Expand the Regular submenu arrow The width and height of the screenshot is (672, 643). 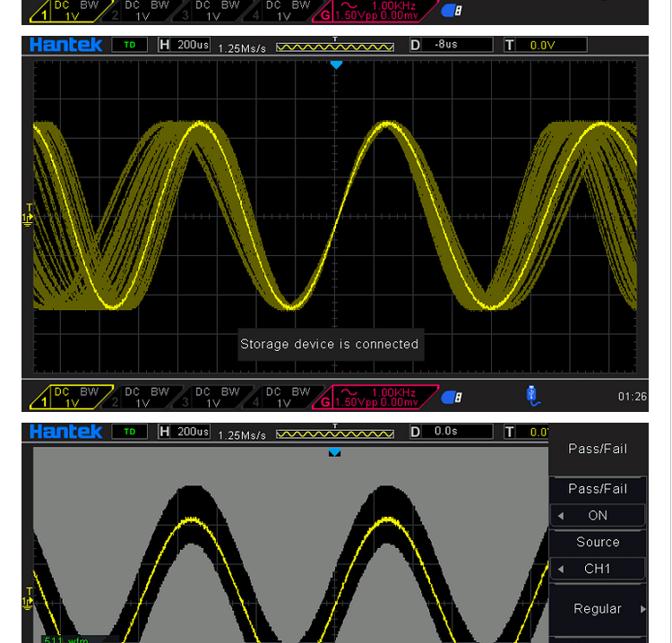click(642, 609)
